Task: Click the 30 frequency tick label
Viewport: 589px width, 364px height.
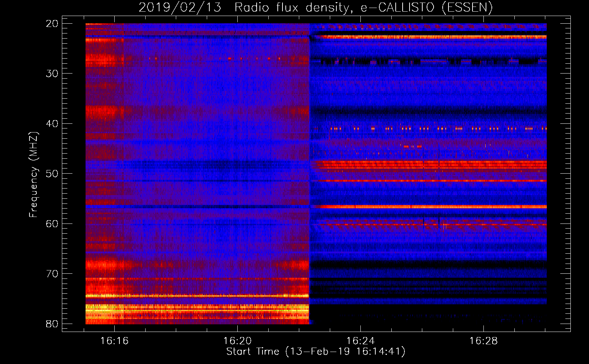Action: coord(52,74)
